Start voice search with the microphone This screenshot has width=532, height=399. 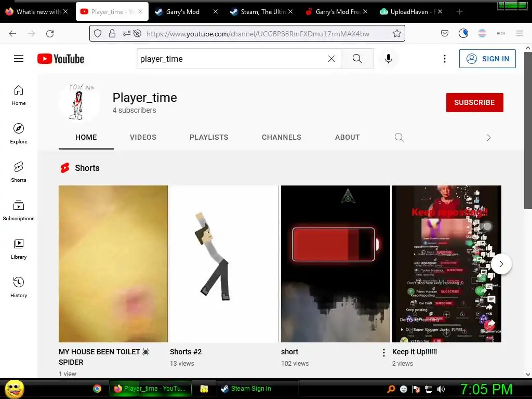point(389,59)
